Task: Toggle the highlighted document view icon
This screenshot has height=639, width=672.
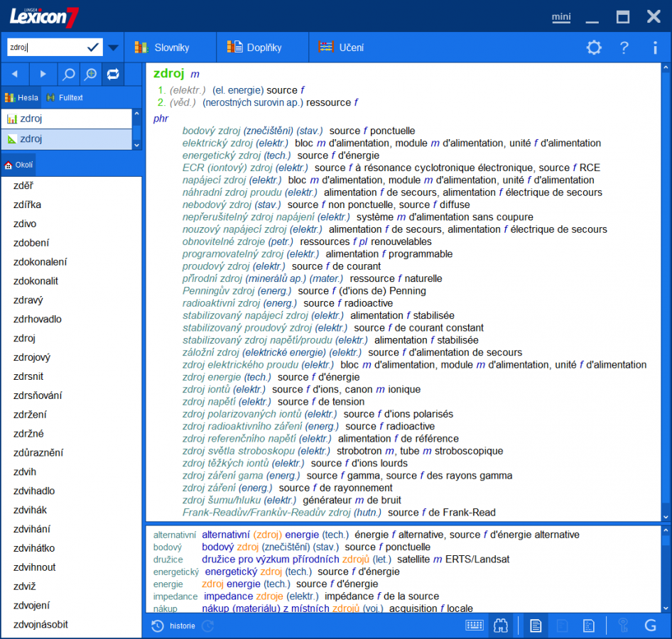Action: click(x=536, y=626)
